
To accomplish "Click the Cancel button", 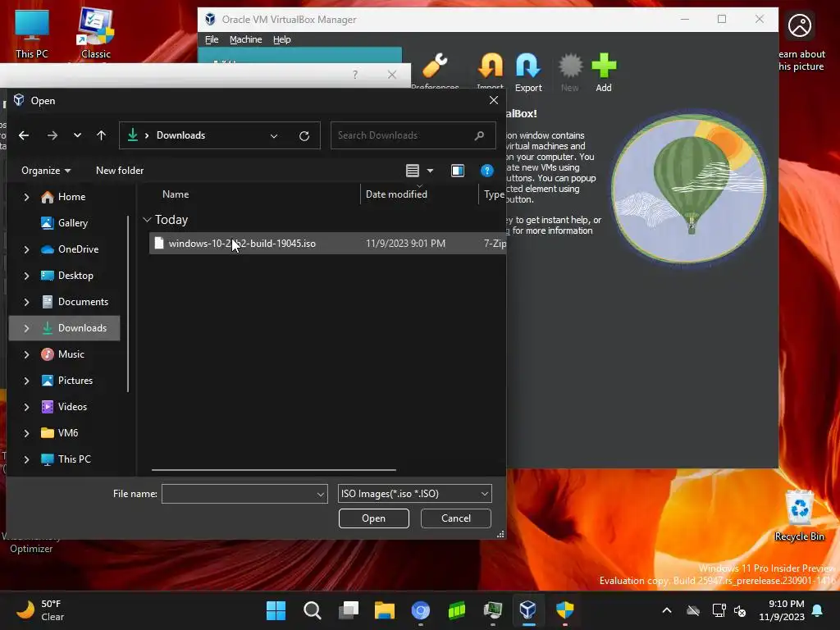I will (x=456, y=518).
